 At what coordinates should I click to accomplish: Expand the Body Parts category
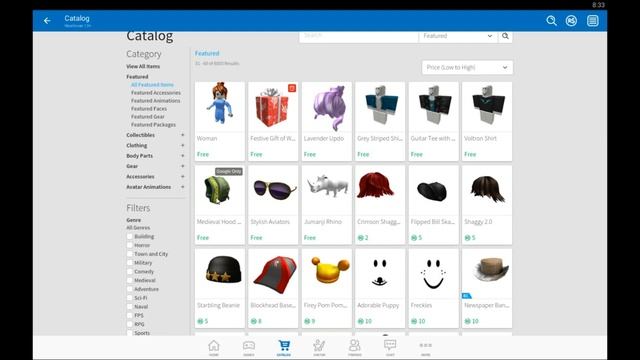(182, 156)
